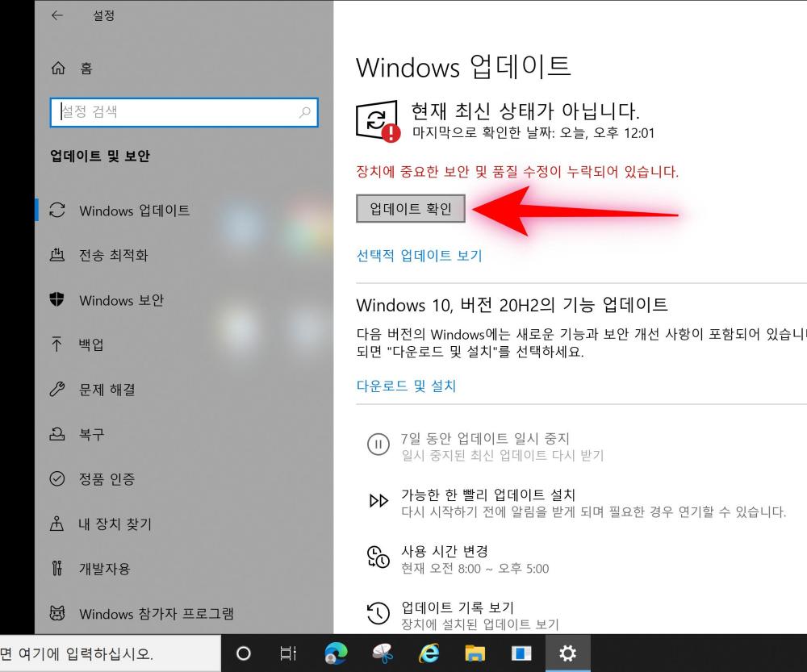Click the 내 장치 찾기 icon
The image size is (807, 672).
(56, 524)
